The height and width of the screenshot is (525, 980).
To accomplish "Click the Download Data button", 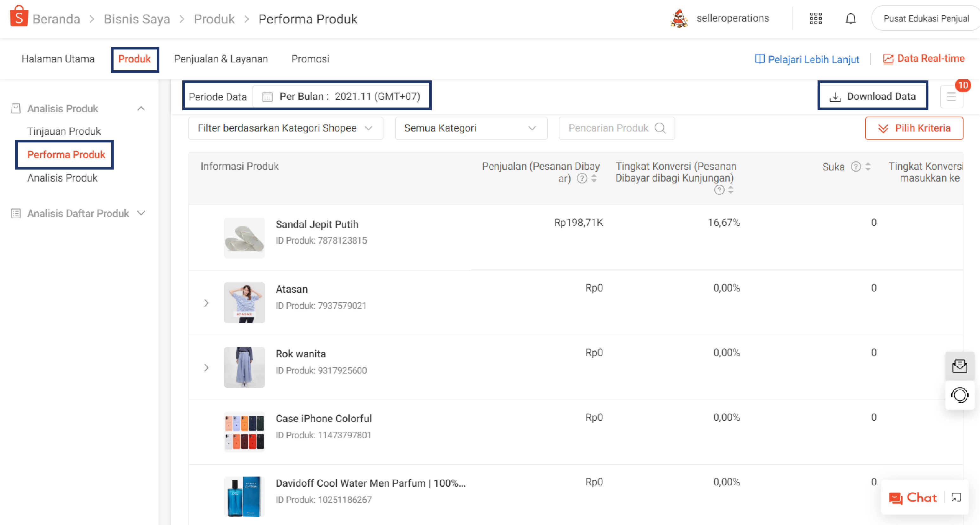I will coord(872,97).
